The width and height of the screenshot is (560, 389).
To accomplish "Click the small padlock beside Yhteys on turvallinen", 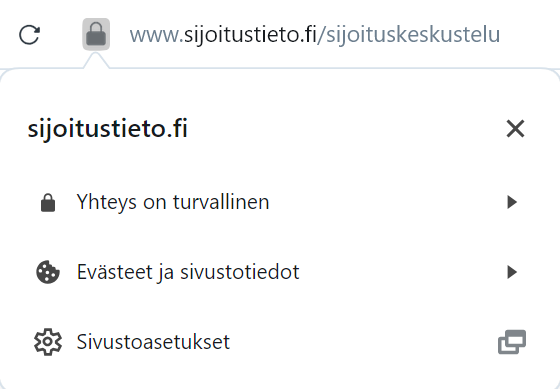I will pyautogui.click(x=48, y=203).
